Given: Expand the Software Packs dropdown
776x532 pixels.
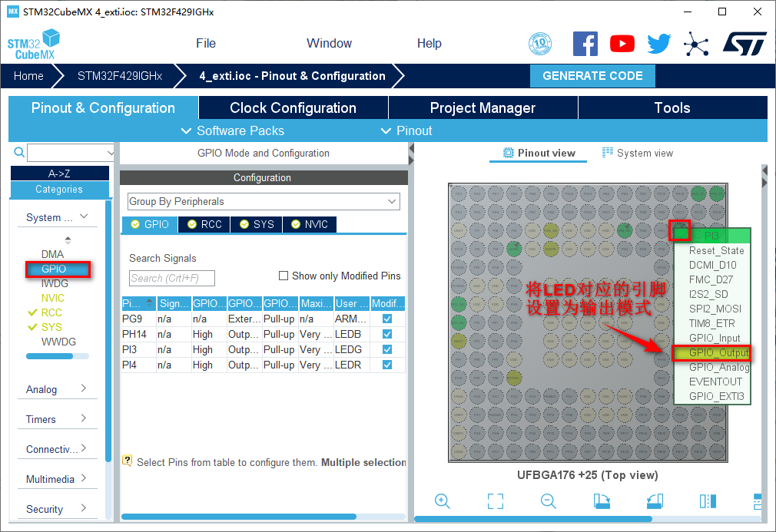Looking at the screenshot, I should click(x=232, y=131).
